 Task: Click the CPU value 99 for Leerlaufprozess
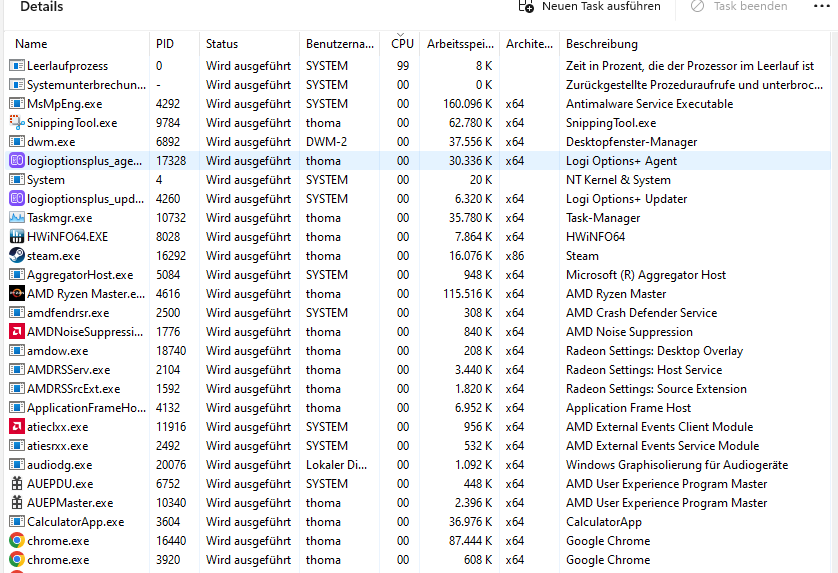403,66
